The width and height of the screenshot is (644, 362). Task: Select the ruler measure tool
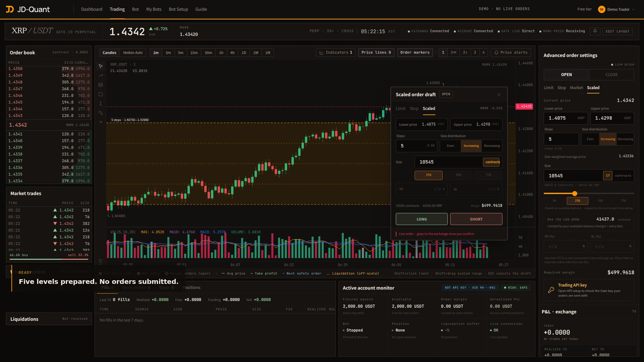click(101, 113)
